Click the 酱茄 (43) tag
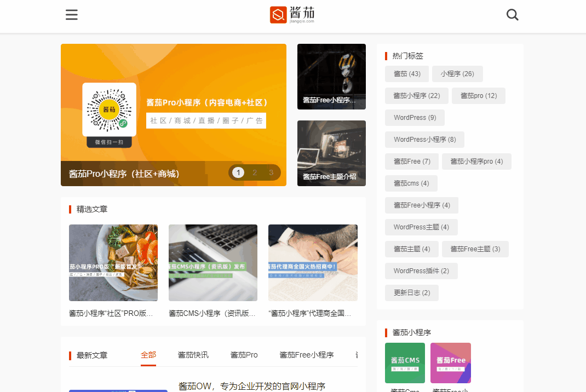 click(x=407, y=74)
